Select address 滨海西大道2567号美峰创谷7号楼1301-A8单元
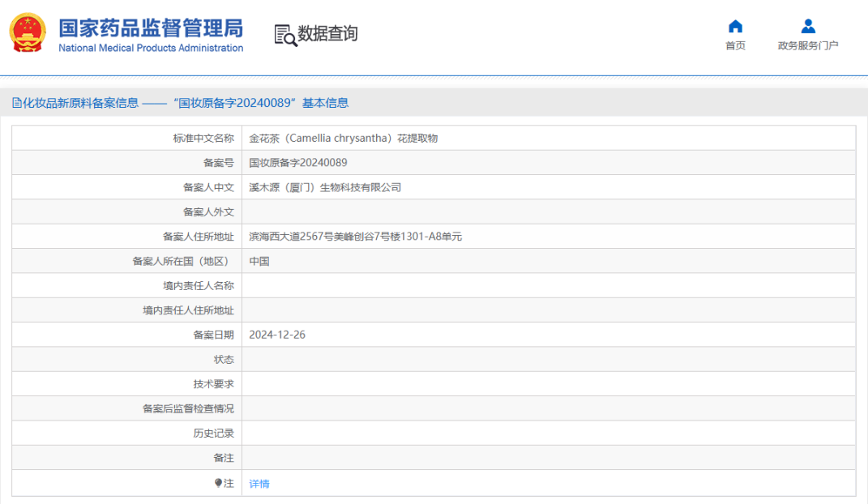Screen dimensions: 868x504 pyautogui.click(x=356, y=237)
